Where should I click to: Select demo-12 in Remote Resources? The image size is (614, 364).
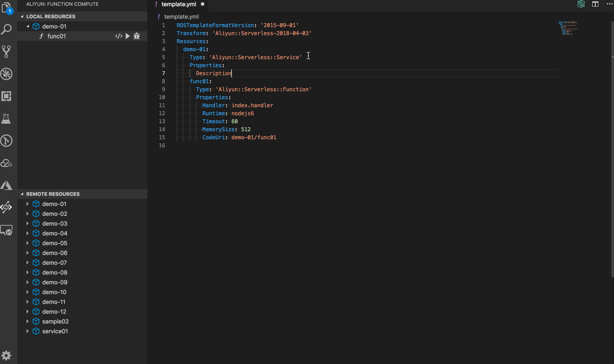(x=54, y=311)
